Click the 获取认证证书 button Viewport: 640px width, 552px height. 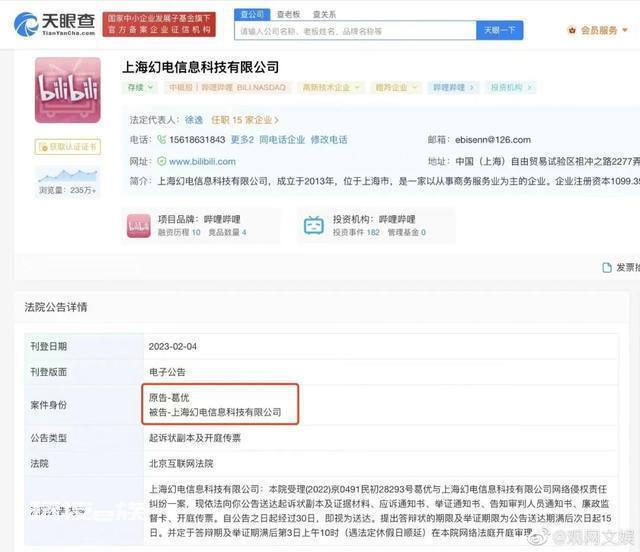(68, 147)
